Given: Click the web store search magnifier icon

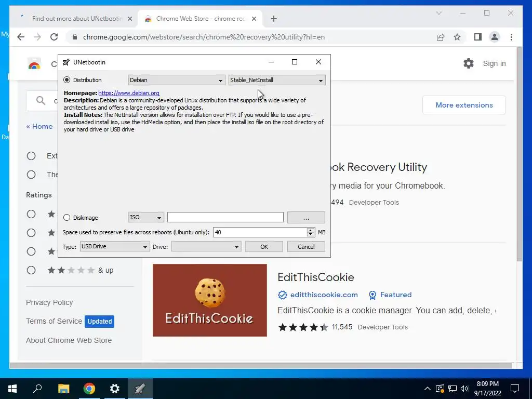Looking at the screenshot, I should (41, 100).
